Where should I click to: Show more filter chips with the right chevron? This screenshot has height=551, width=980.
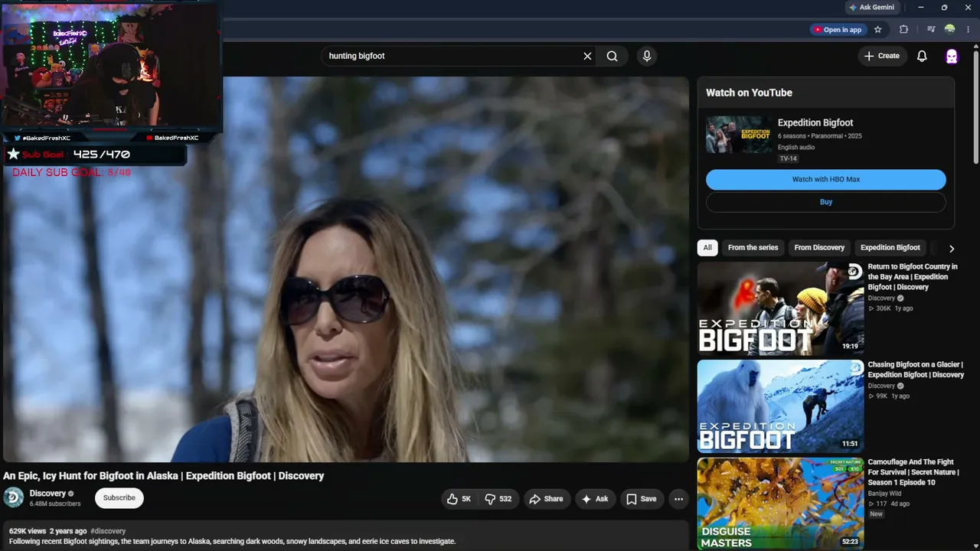point(952,248)
